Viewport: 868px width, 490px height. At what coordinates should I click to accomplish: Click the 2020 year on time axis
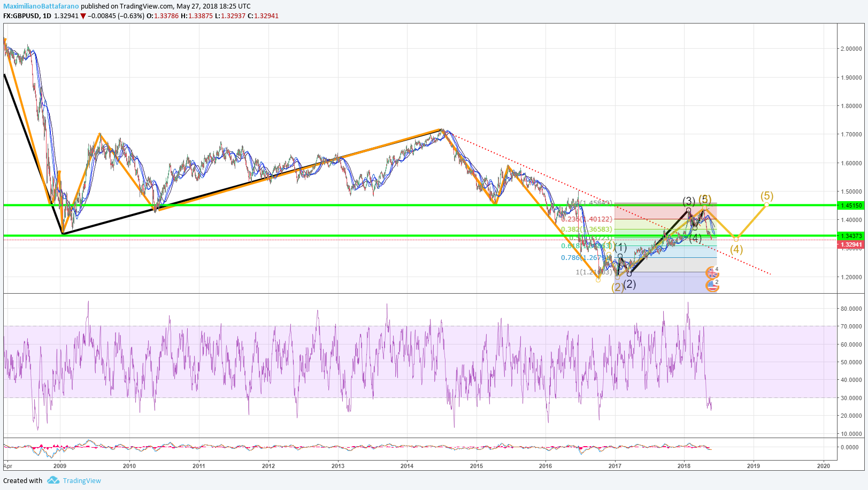tap(824, 466)
